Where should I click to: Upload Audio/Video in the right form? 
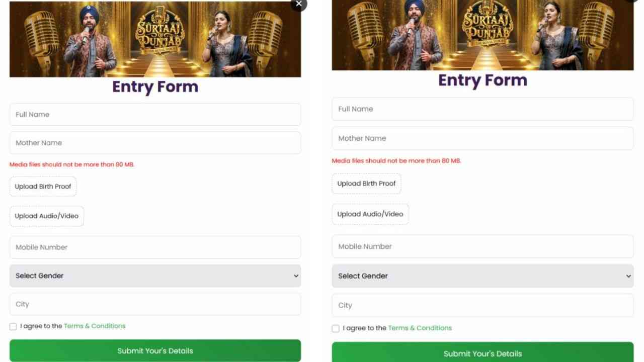pos(370,214)
